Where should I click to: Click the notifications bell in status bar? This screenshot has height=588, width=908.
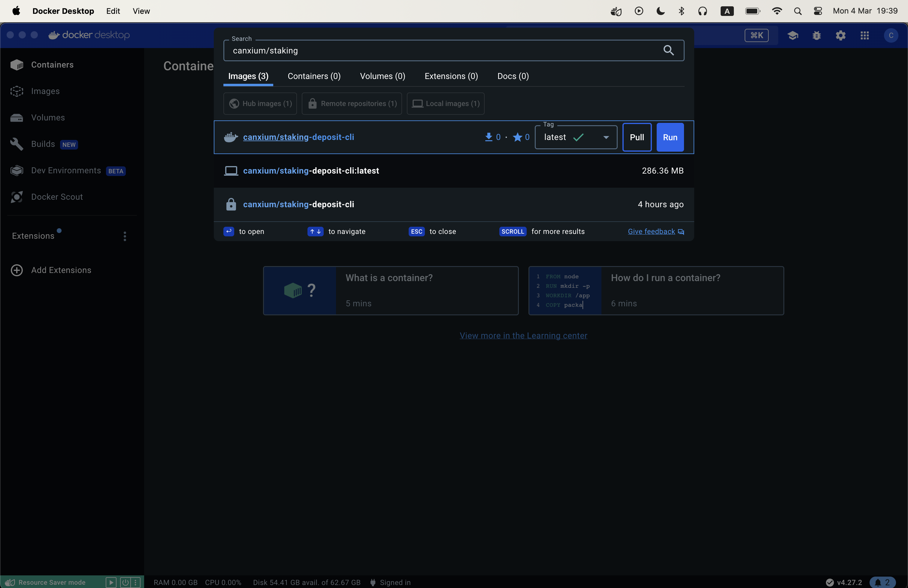(x=882, y=582)
